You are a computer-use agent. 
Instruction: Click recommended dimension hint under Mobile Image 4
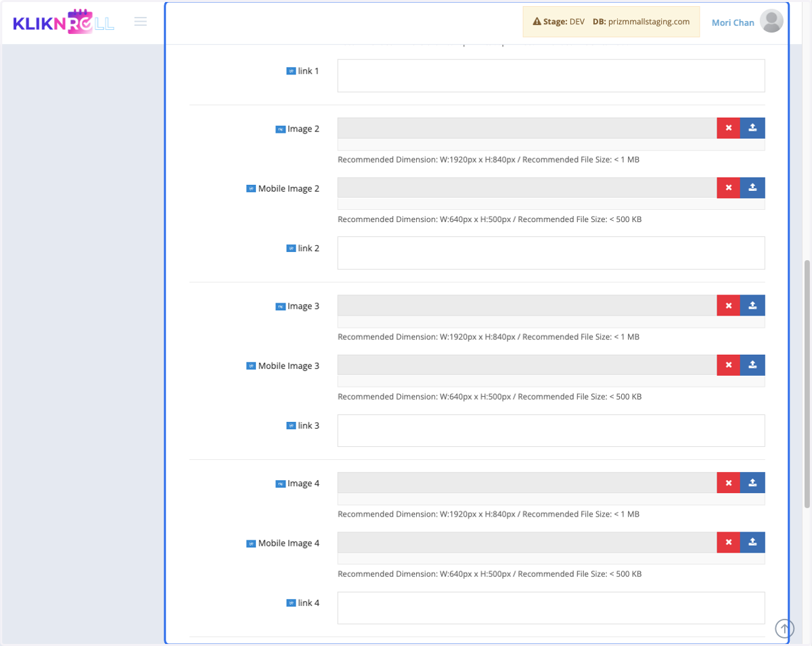(490, 574)
